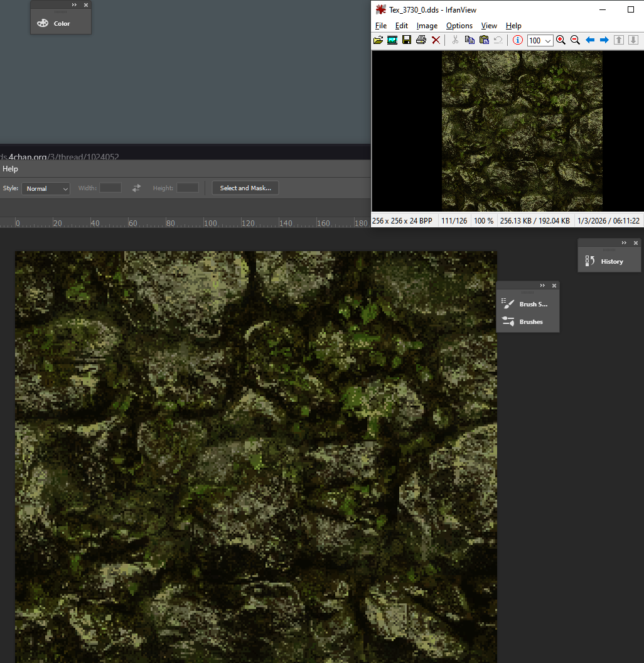This screenshot has width=644, height=663.
Task: Zoom in with the magnifier plus icon
Action: [561, 40]
